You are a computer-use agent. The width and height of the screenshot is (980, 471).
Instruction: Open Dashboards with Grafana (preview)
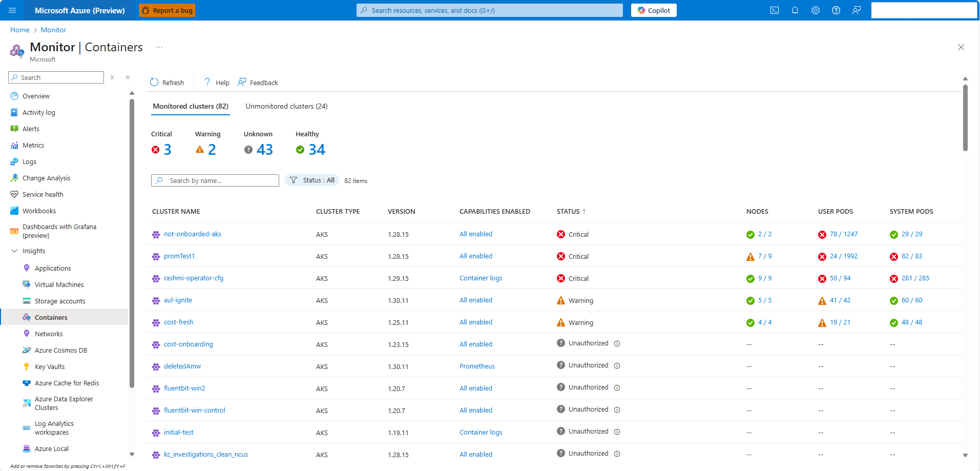coord(59,231)
